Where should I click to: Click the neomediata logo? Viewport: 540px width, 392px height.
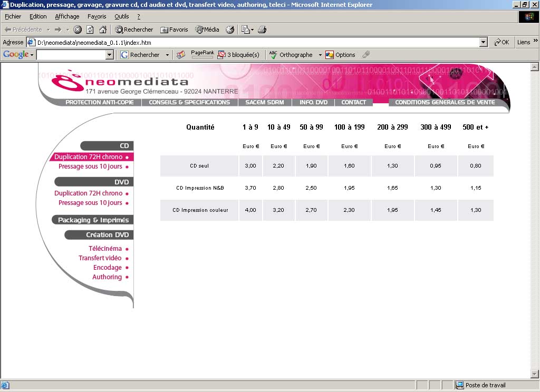tap(120, 81)
